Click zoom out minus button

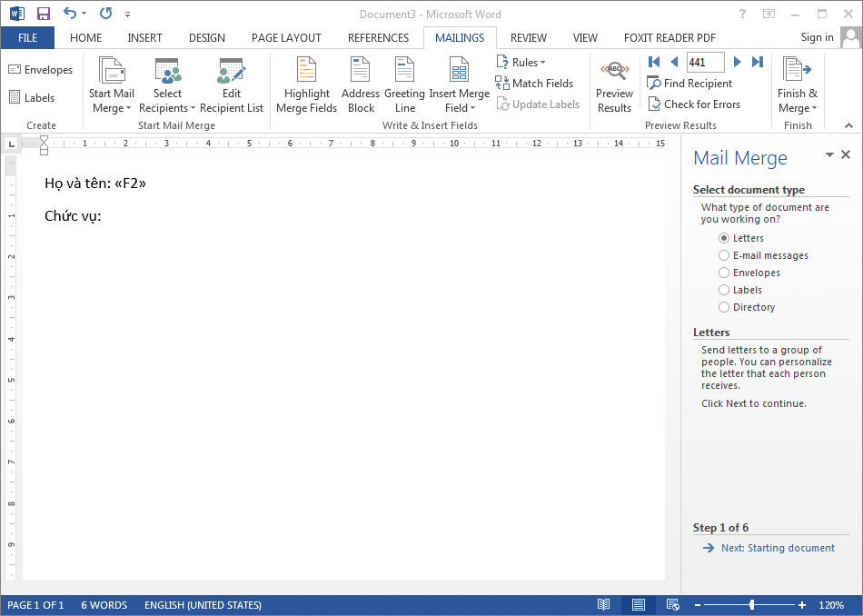(698, 605)
